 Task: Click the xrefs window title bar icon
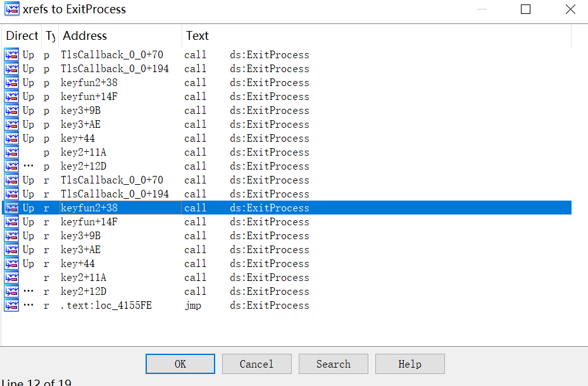(11, 9)
